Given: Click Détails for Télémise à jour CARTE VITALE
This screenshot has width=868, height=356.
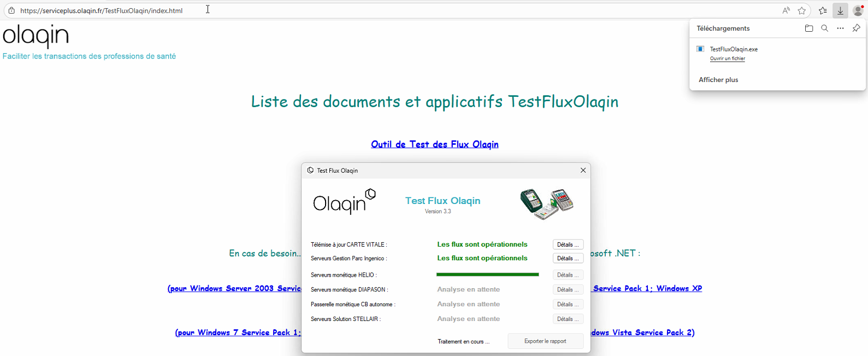Looking at the screenshot, I should click(568, 244).
